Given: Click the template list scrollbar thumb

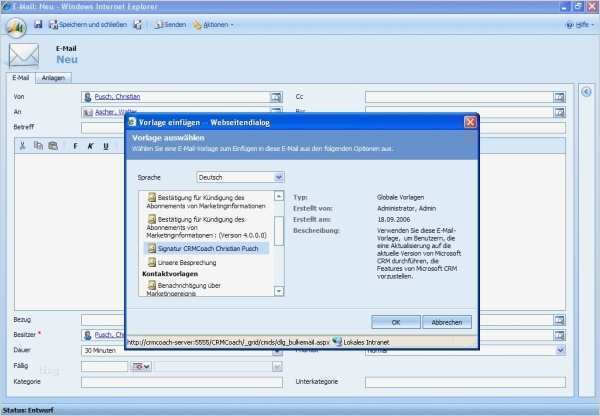Looking at the screenshot, I should coord(279,230).
